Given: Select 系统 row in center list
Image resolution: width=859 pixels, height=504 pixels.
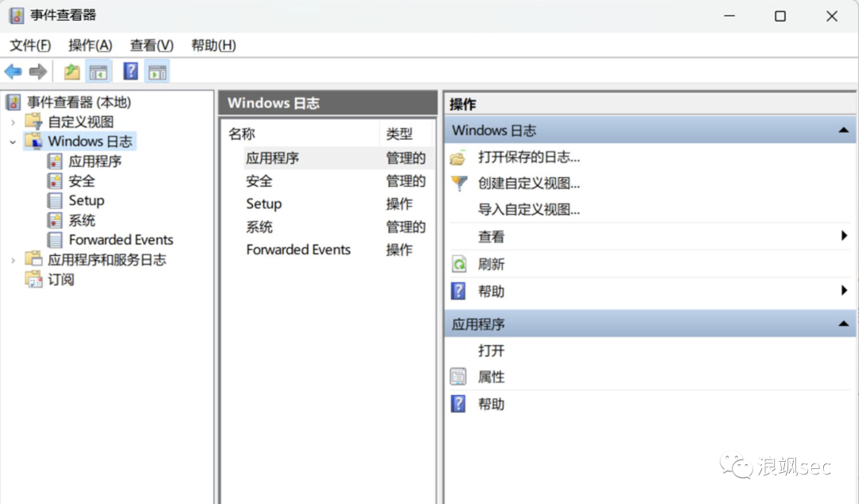Looking at the screenshot, I should tap(328, 227).
